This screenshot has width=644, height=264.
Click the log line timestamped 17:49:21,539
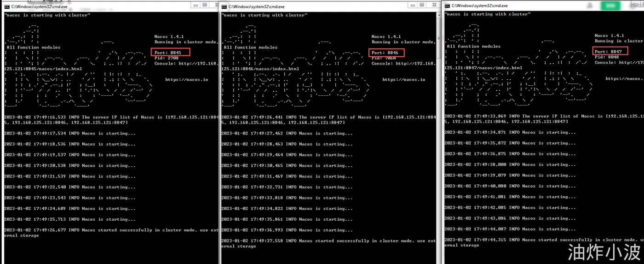(x=70, y=176)
